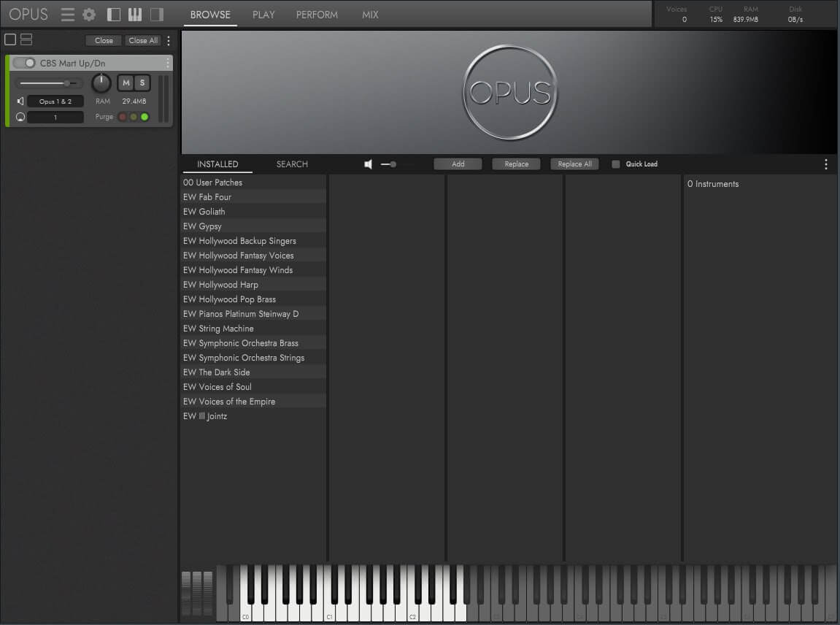Image resolution: width=840 pixels, height=625 pixels.
Task: Switch to the PERFORM tab
Action: click(x=317, y=15)
